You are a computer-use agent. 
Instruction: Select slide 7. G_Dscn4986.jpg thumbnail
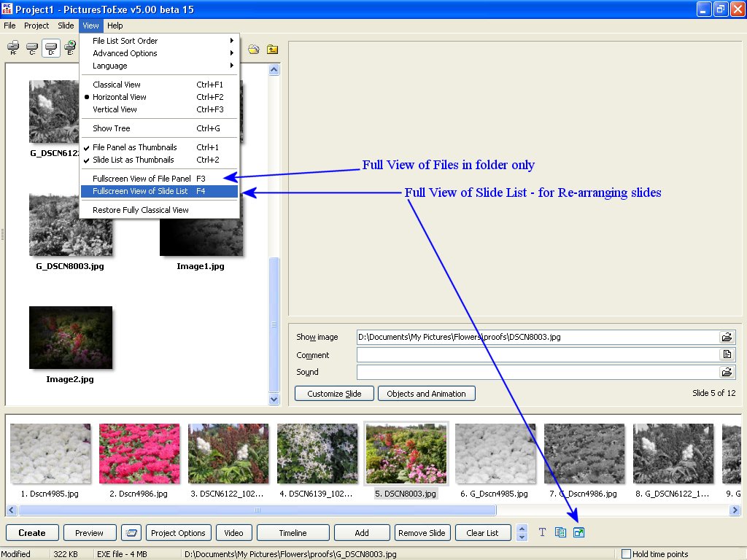coord(584,454)
